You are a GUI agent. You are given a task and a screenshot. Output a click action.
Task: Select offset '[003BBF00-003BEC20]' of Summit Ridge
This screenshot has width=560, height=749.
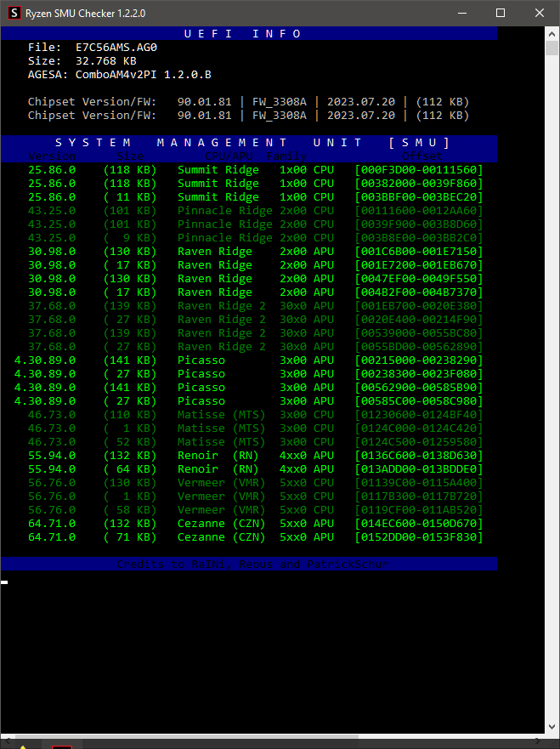tap(419, 196)
